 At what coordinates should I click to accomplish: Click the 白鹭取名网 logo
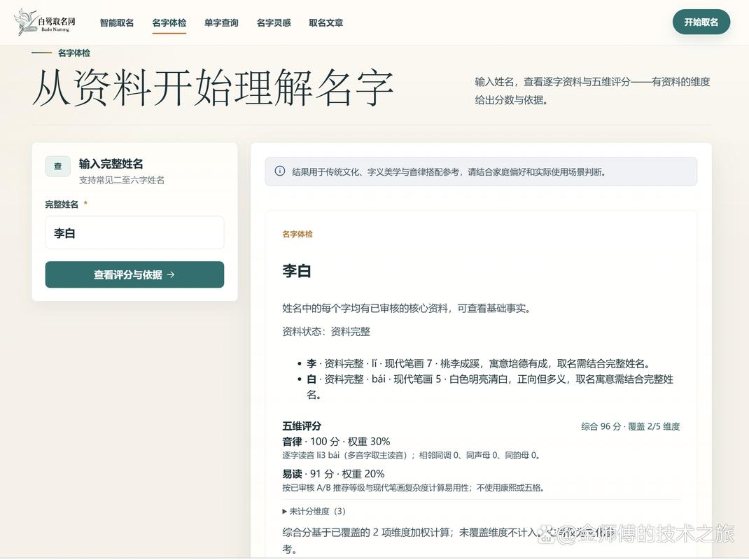point(44,22)
